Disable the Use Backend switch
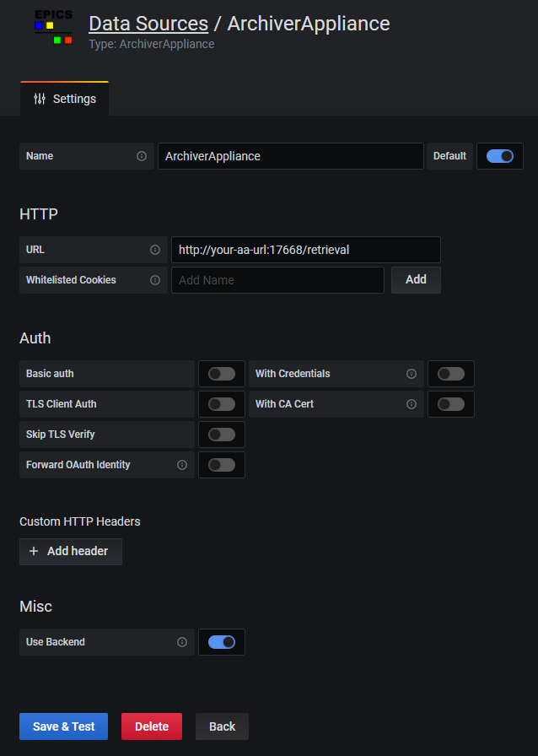This screenshot has width=538, height=756. 222,642
